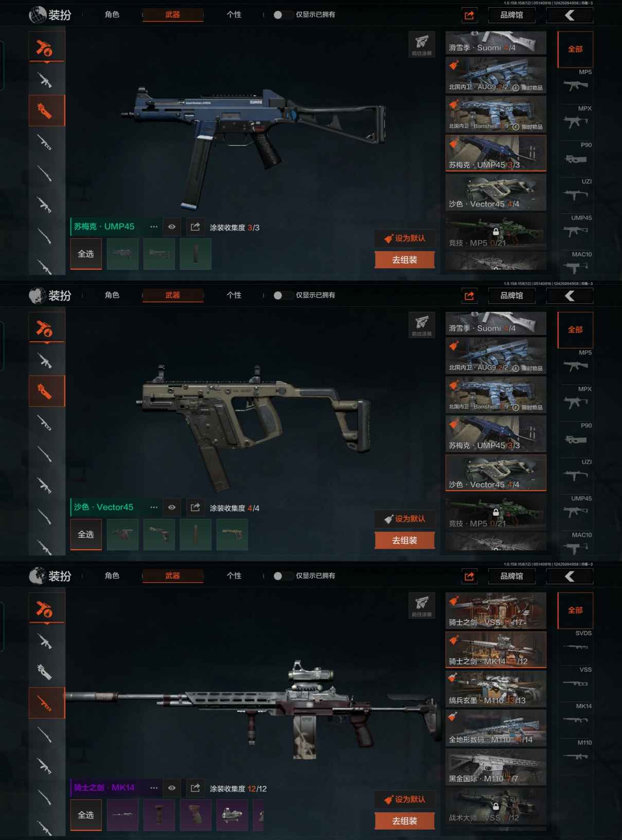Pick the 全地形数码 · M110 skin card
This screenshot has height=840, width=622.
tap(496, 728)
